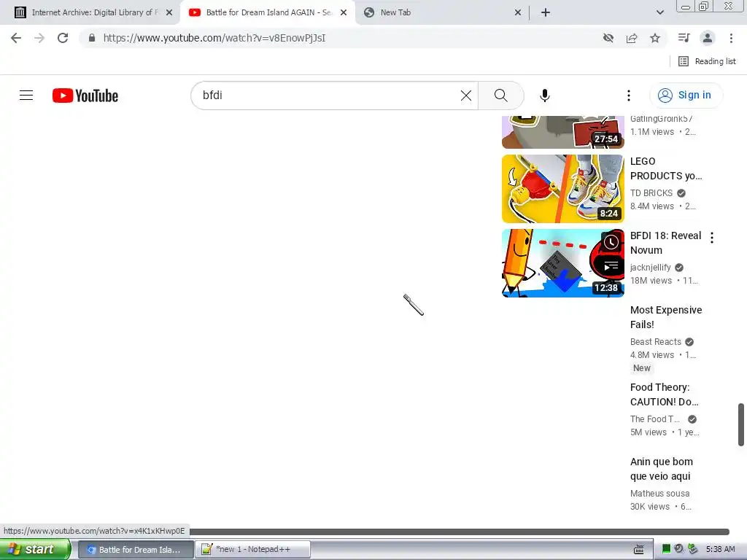
Task: Open LEGO PRODUCTS video title
Action: coord(666,168)
